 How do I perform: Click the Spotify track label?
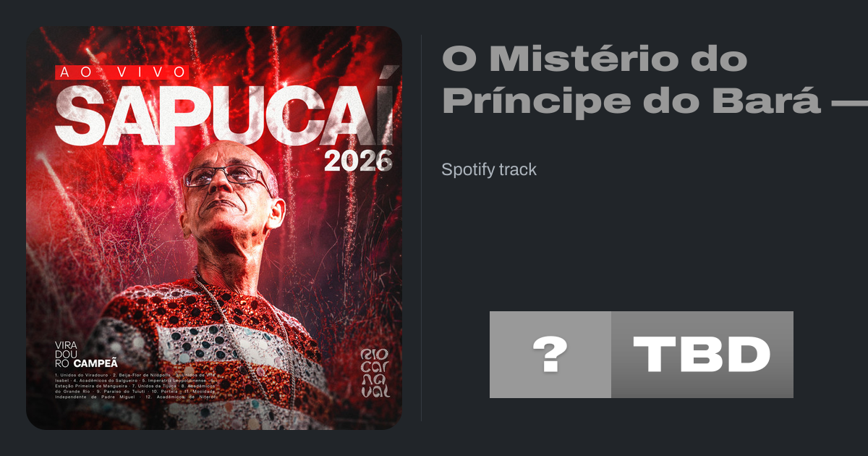489,169
